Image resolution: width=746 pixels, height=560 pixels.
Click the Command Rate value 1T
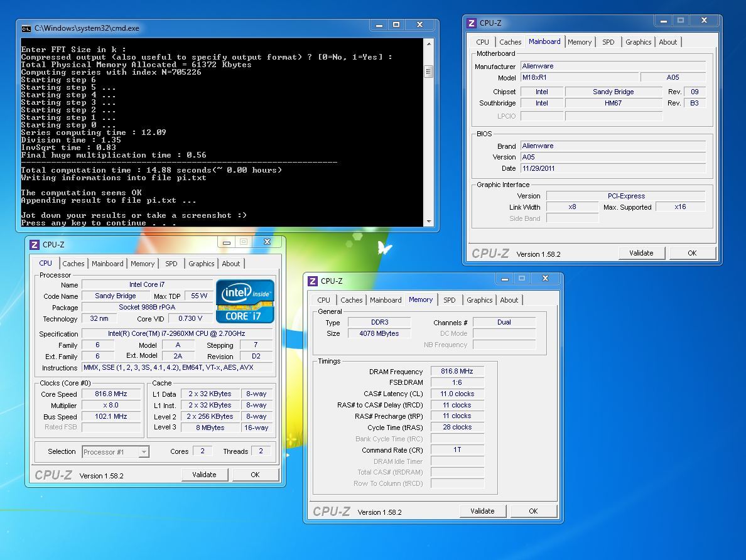[x=457, y=450]
